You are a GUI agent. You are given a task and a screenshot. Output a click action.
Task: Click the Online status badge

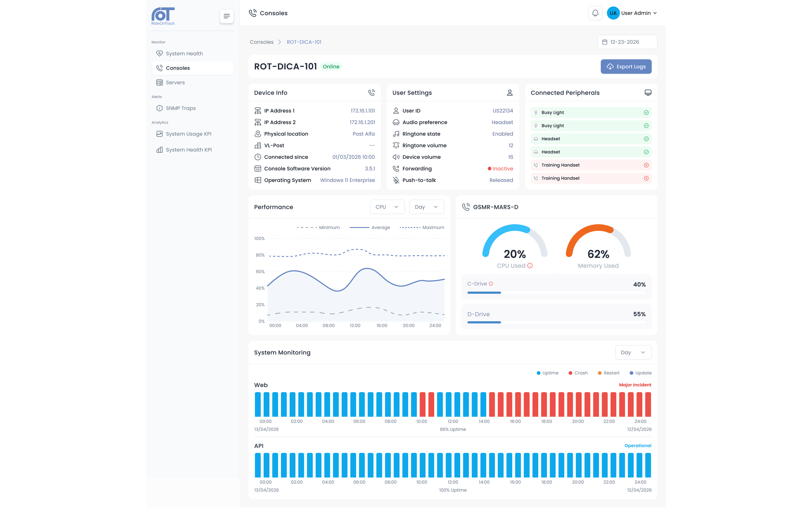point(331,67)
